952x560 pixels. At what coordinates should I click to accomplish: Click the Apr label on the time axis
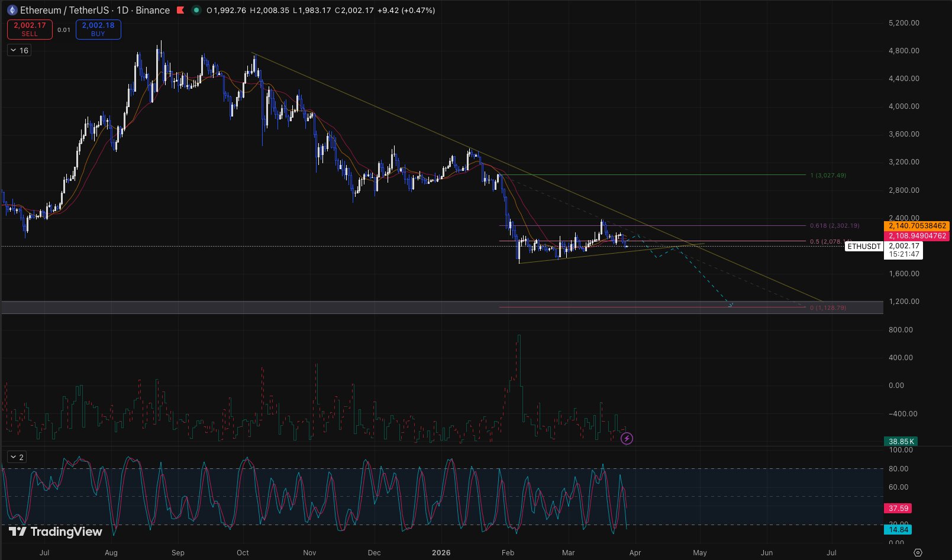coord(635,553)
